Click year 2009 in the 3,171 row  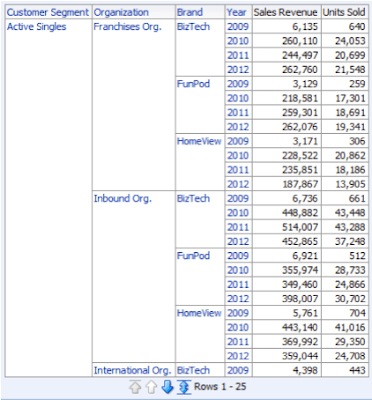(x=238, y=141)
